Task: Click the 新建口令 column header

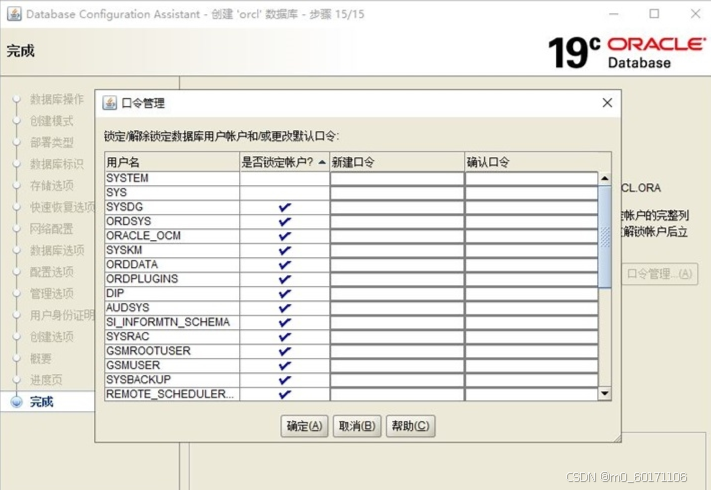Action: (x=397, y=162)
